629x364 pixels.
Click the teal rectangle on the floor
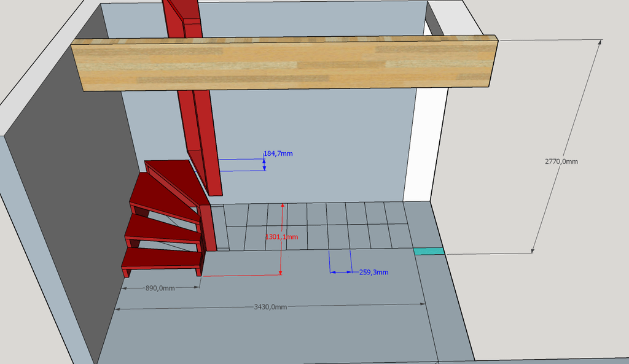pyautogui.click(x=429, y=251)
